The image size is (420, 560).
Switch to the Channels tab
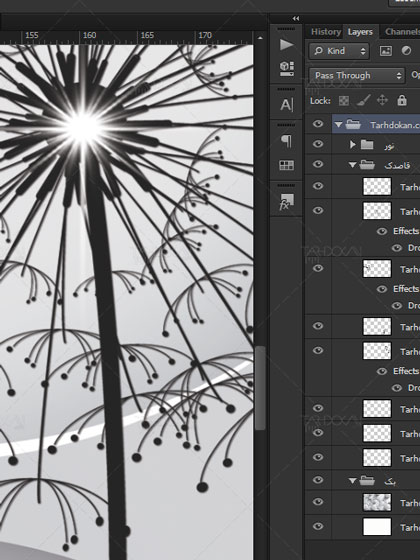coord(401,32)
